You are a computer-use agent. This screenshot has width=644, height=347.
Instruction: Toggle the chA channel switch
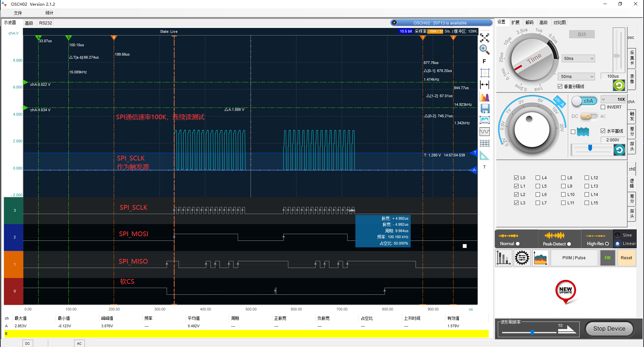[x=584, y=101]
